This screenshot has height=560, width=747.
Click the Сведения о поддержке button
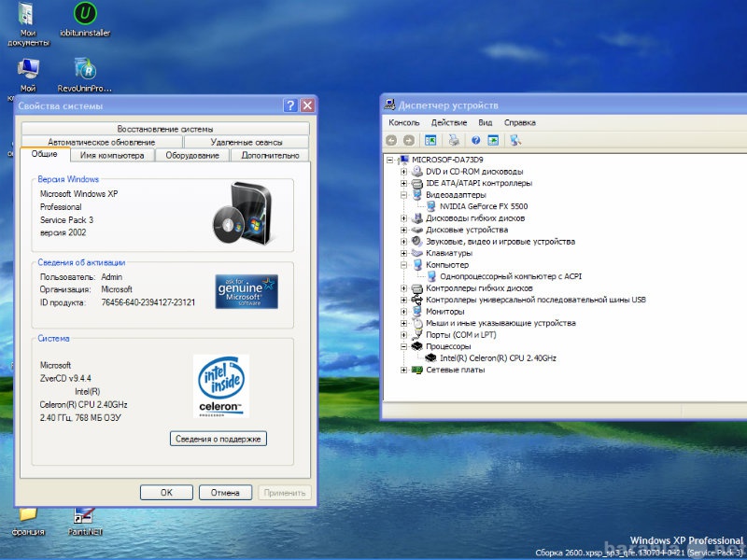[x=218, y=439]
